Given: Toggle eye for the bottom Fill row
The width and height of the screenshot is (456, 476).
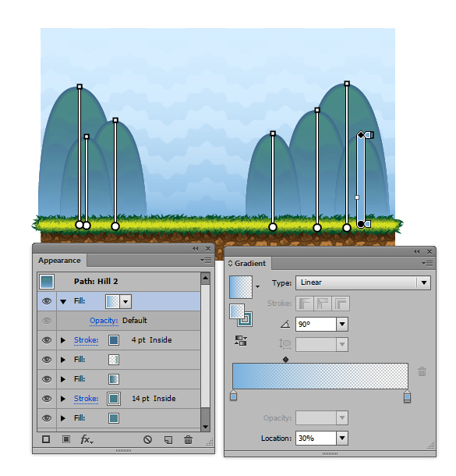Looking at the screenshot, I should click(x=47, y=418).
